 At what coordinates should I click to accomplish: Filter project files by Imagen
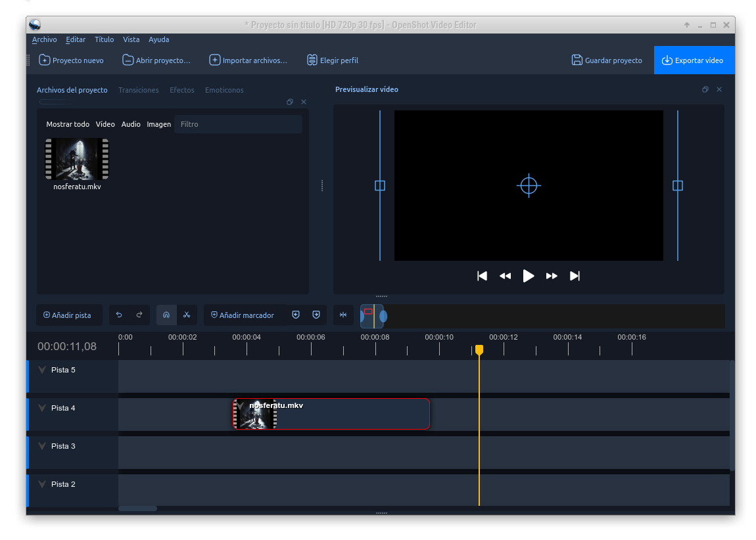point(158,124)
